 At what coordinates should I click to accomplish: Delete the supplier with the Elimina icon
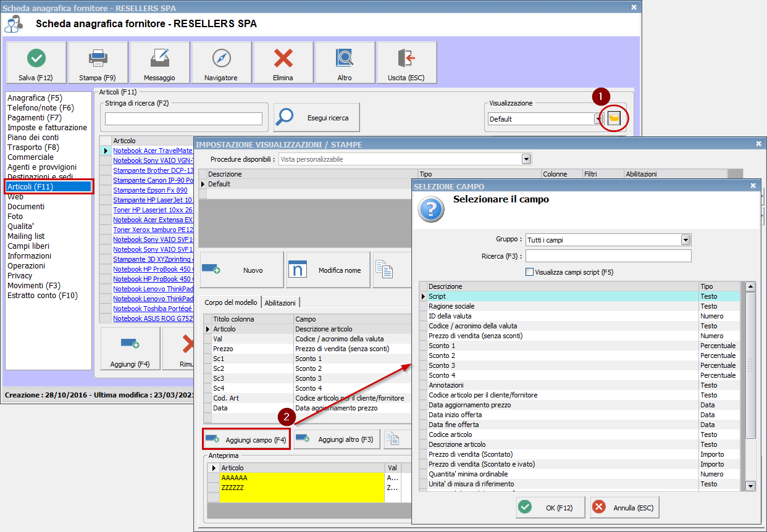tap(283, 59)
